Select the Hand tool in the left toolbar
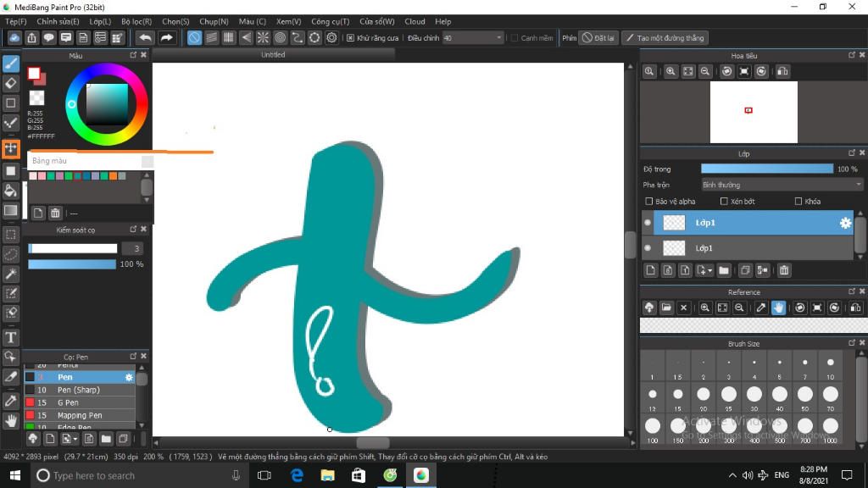 point(11,421)
